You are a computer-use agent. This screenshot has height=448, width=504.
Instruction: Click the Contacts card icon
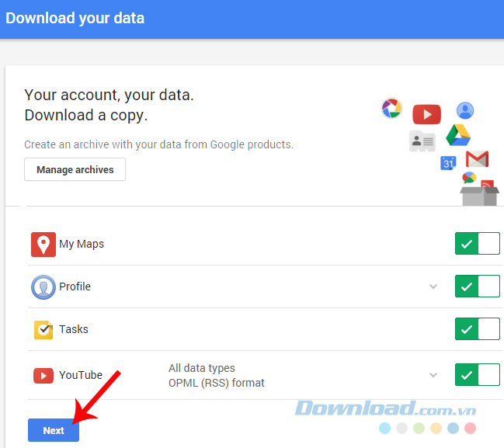tap(422, 141)
